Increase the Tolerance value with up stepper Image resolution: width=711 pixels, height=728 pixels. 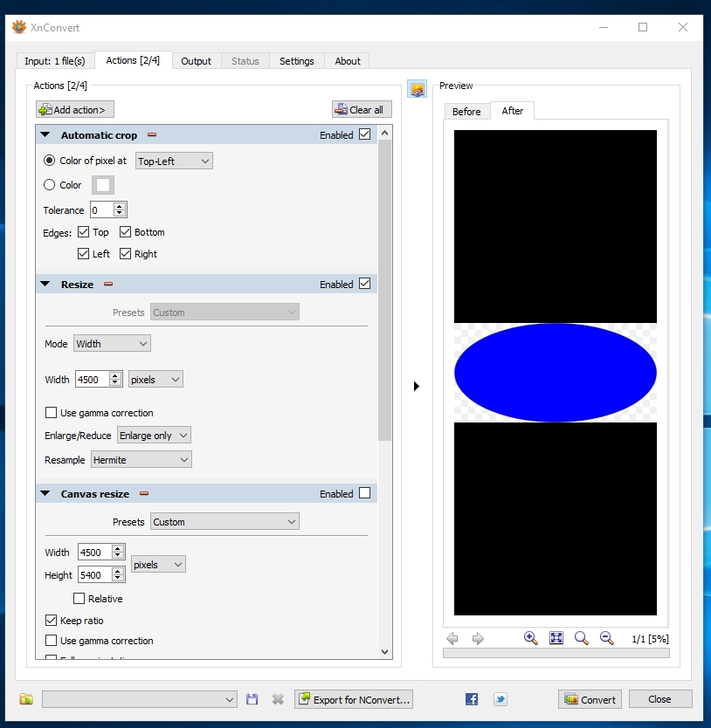(x=120, y=206)
